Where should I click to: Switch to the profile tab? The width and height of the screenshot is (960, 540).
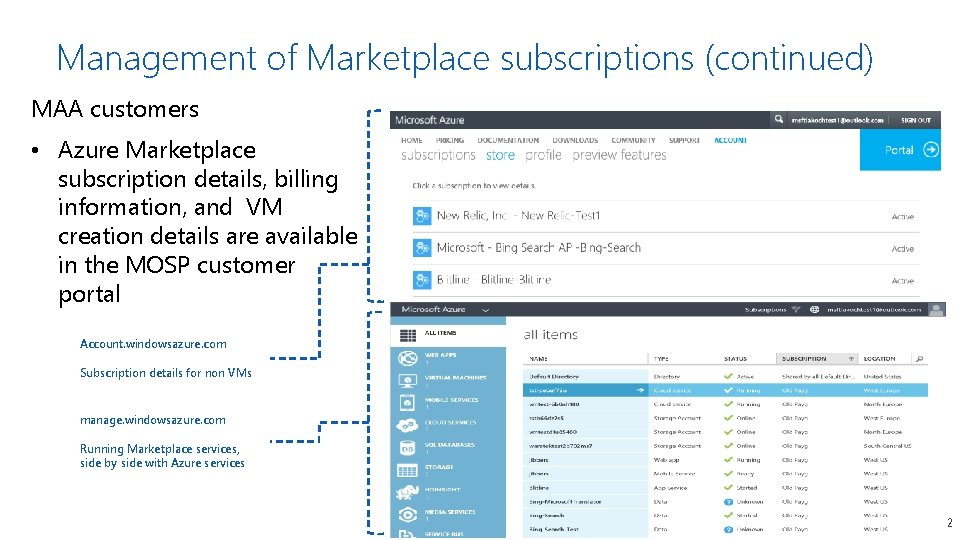(x=543, y=155)
